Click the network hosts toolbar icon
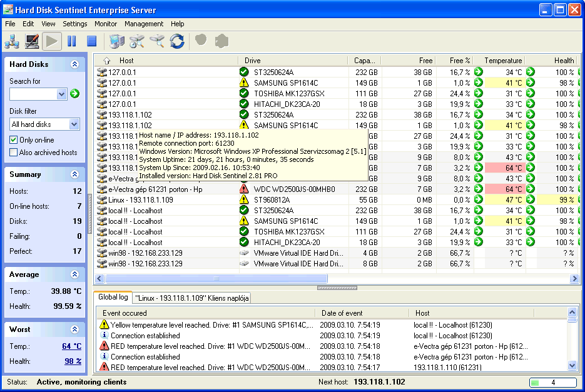This screenshot has height=392, width=585. 12,41
